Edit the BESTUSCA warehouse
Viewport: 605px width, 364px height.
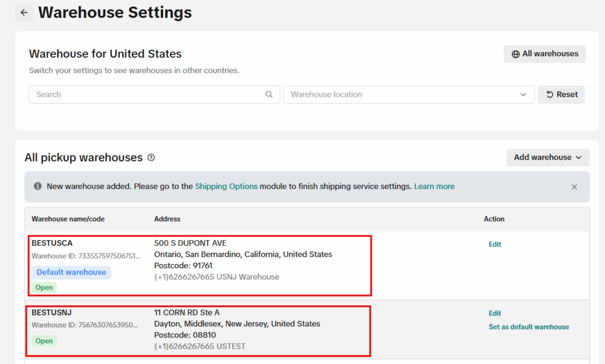coord(495,244)
